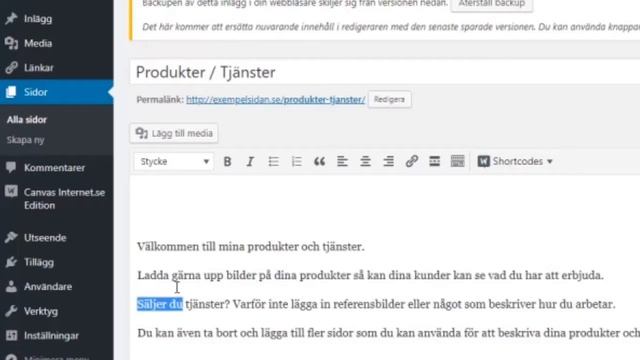Toggle the toolbar kitchen sink
This screenshot has width=640, height=360.
point(458,162)
